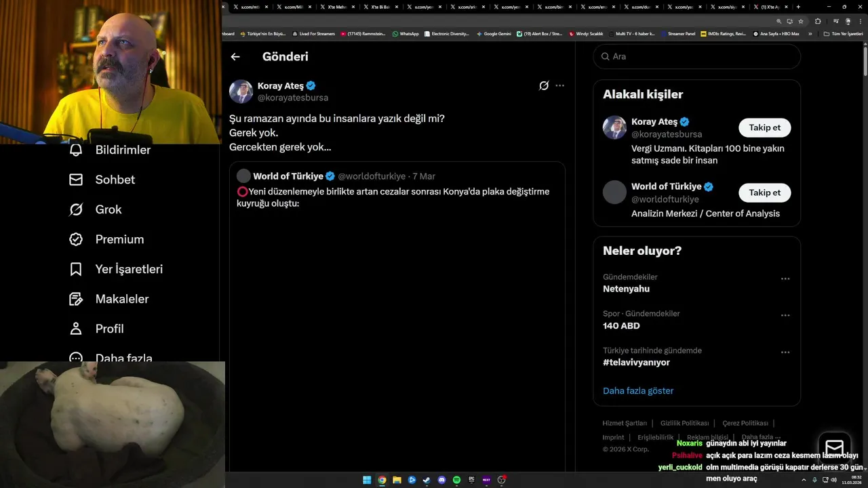Open a new browser tab with plus
Image resolution: width=868 pixels, height=488 pixels.
point(798,7)
